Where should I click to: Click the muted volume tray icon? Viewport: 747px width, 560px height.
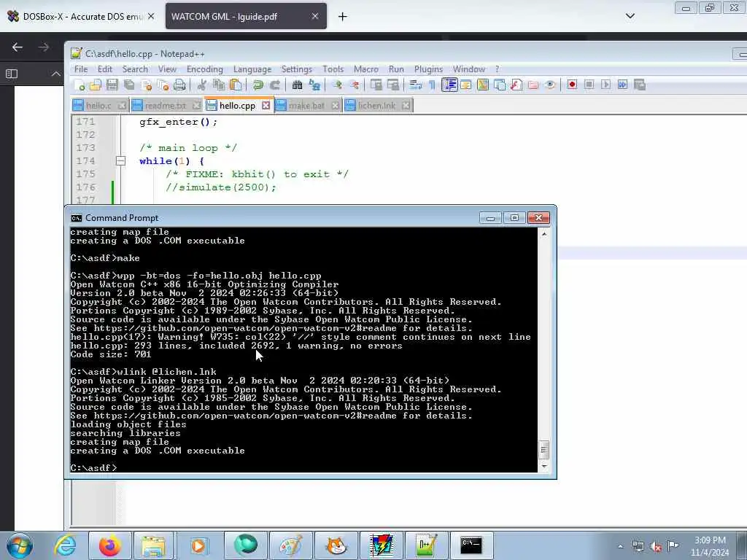(656, 547)
